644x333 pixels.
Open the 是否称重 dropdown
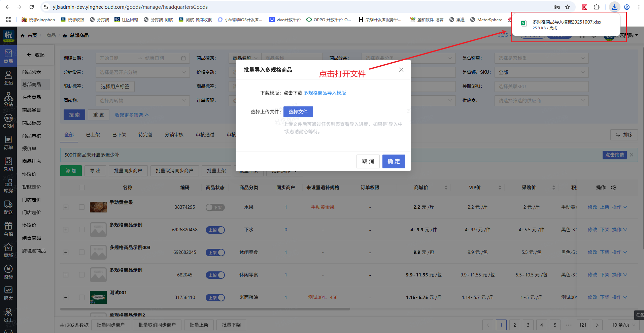(x=541, y=58)
